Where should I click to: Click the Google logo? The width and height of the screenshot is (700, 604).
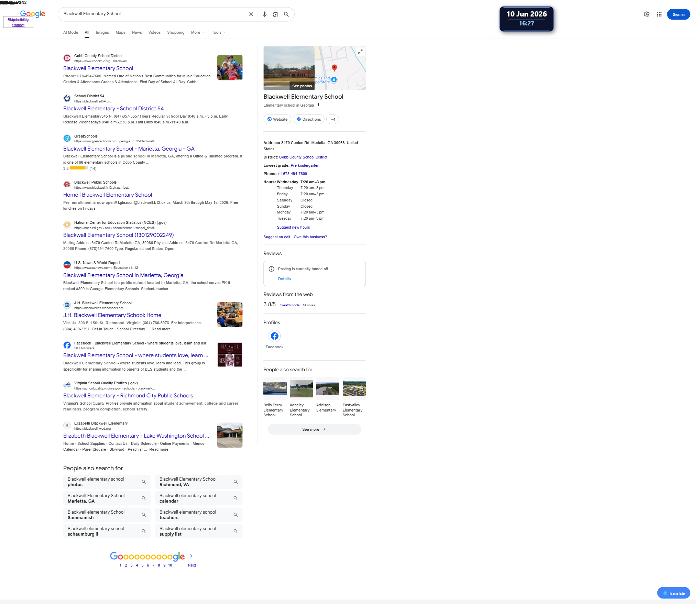click(x=33, y=14)
